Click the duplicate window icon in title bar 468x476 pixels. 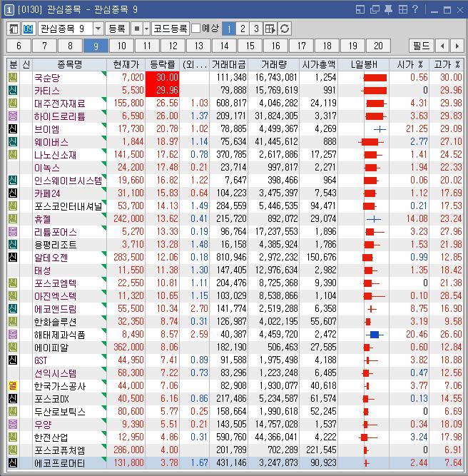pos(375,10)
